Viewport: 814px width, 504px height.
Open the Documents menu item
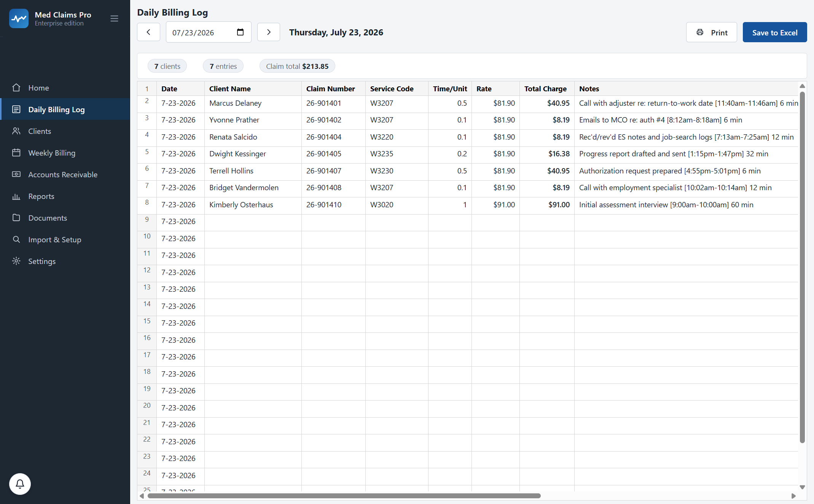pos(65,218)
